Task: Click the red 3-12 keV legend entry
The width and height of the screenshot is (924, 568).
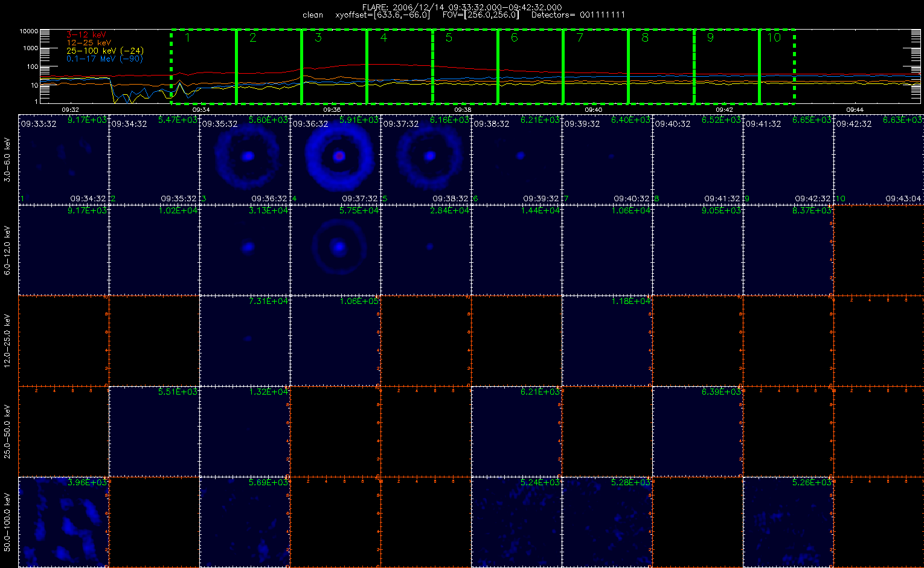Action: pyautogui.click(x=86, y=35)
